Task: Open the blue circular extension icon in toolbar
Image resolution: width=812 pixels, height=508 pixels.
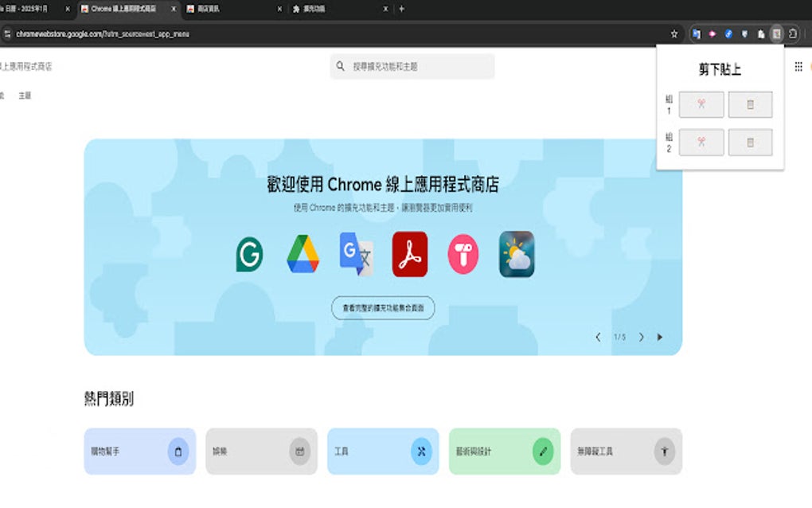Action: coord(729,33)
